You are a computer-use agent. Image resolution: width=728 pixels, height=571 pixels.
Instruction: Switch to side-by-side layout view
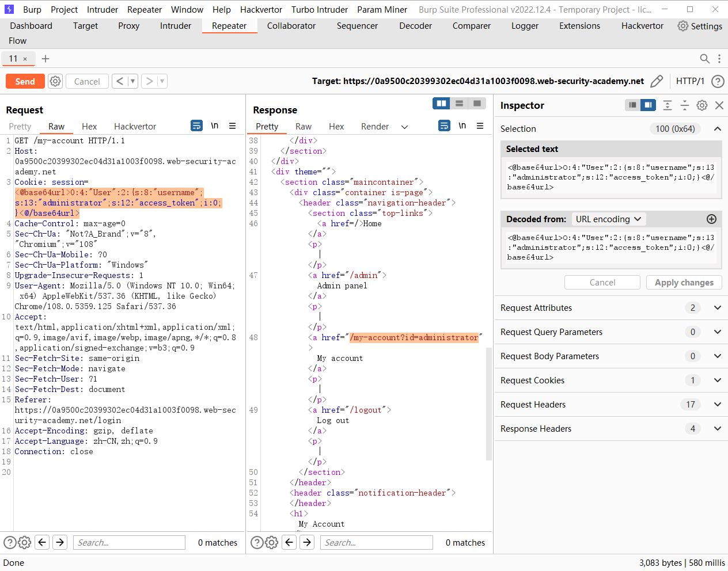click(x=442, y=103)
